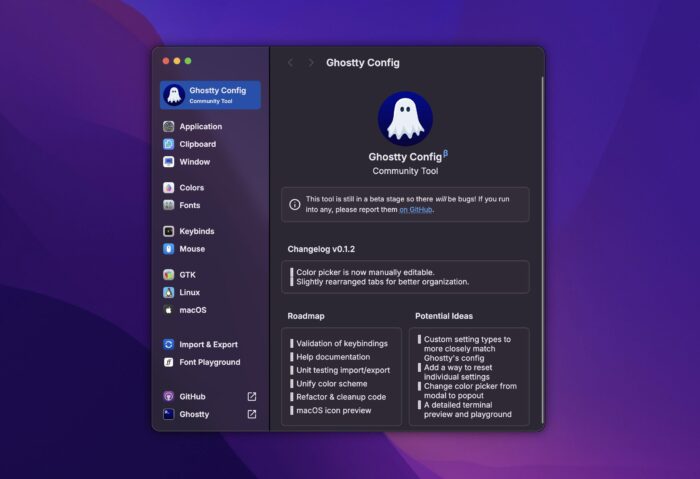This screenshot has width=700, height=479.
Task: Go back with the left chevron
Action: click(x=290, y=63)
